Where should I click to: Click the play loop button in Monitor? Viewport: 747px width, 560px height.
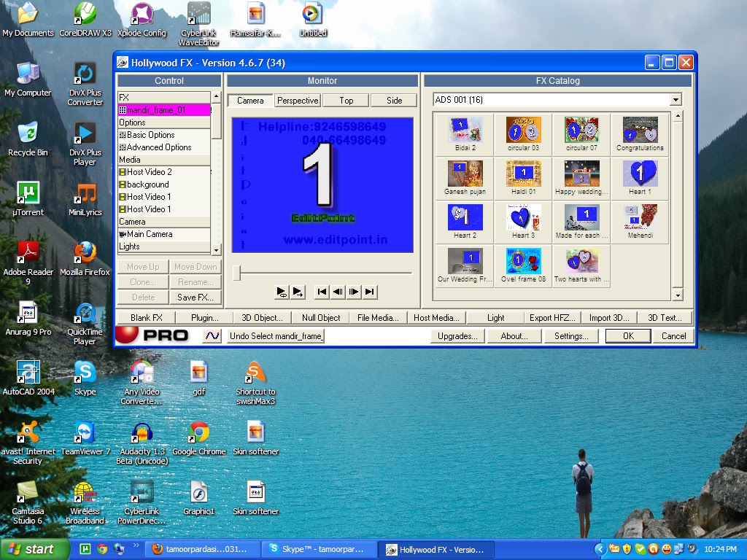click(282, 292)
